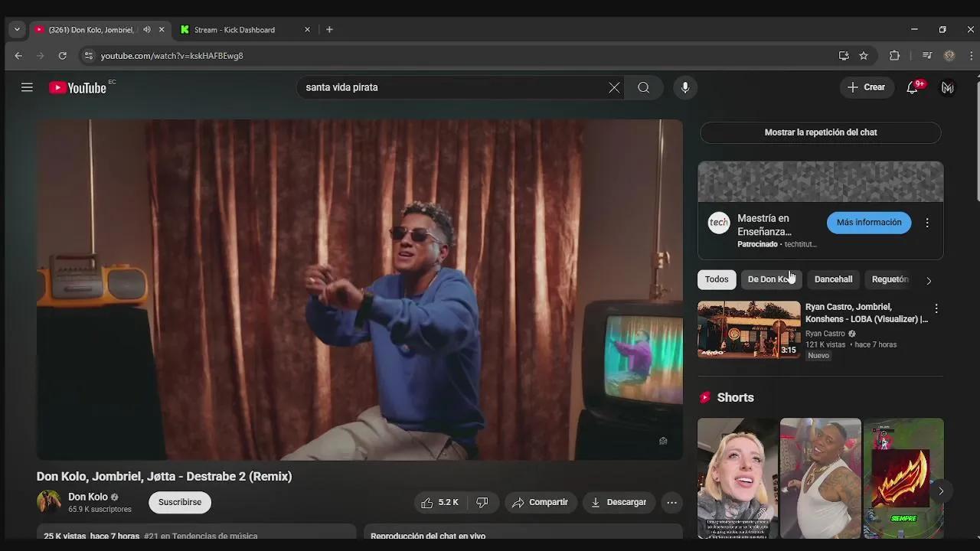The image size is (980, 551).
Task: Go to YouTube home via logo
Action: pos(77,88)
